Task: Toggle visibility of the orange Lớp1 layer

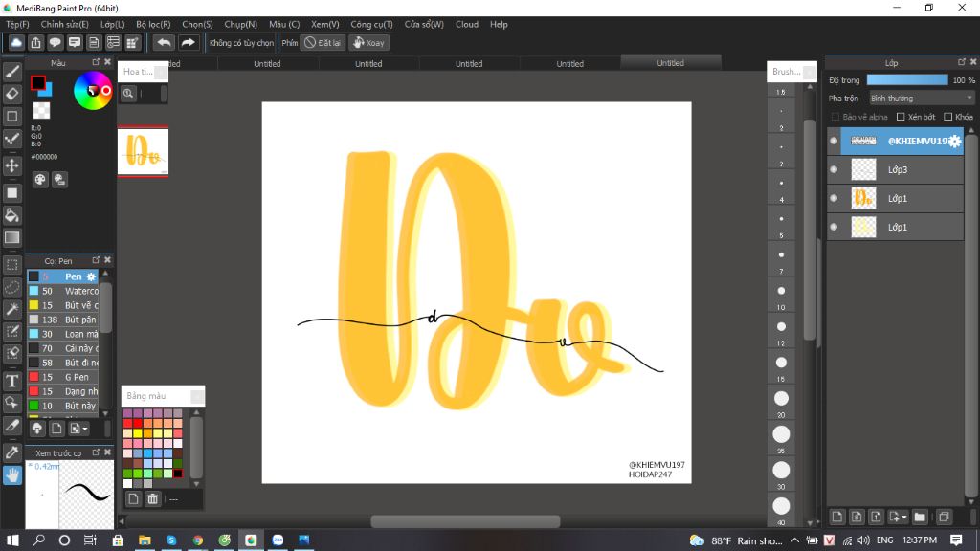Action: (x=834, y=199)
